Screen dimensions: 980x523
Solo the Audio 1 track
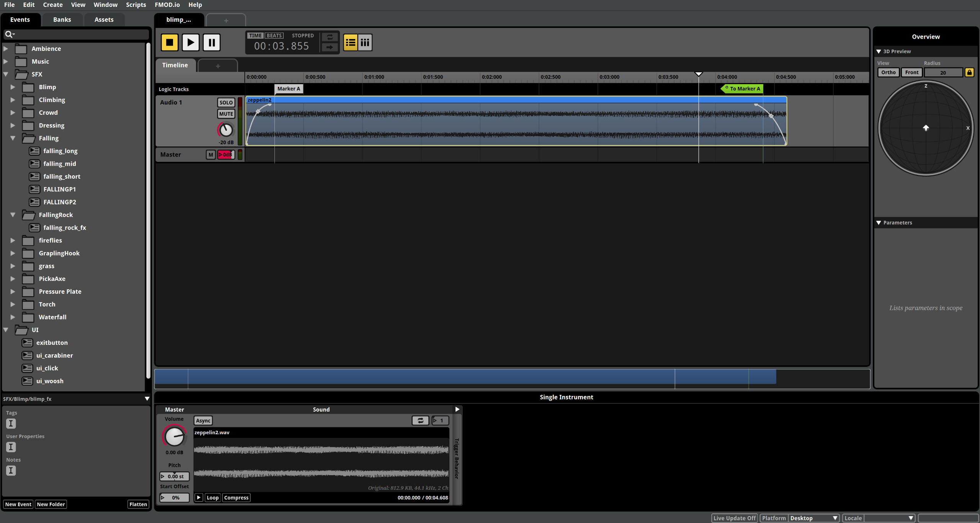tap(226, 102)
